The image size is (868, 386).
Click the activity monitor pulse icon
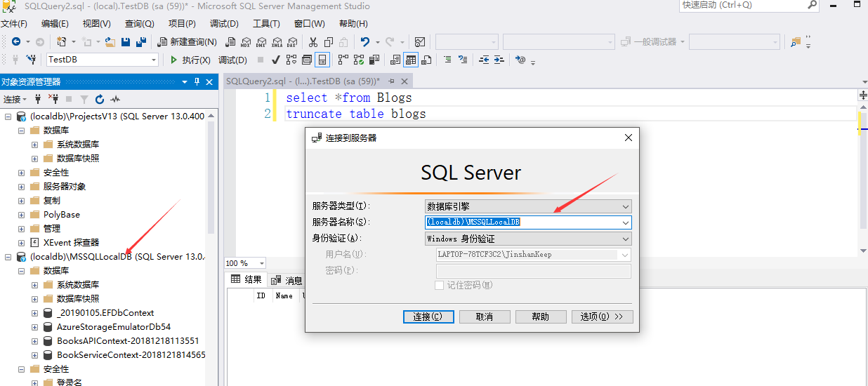pos(115,99)
